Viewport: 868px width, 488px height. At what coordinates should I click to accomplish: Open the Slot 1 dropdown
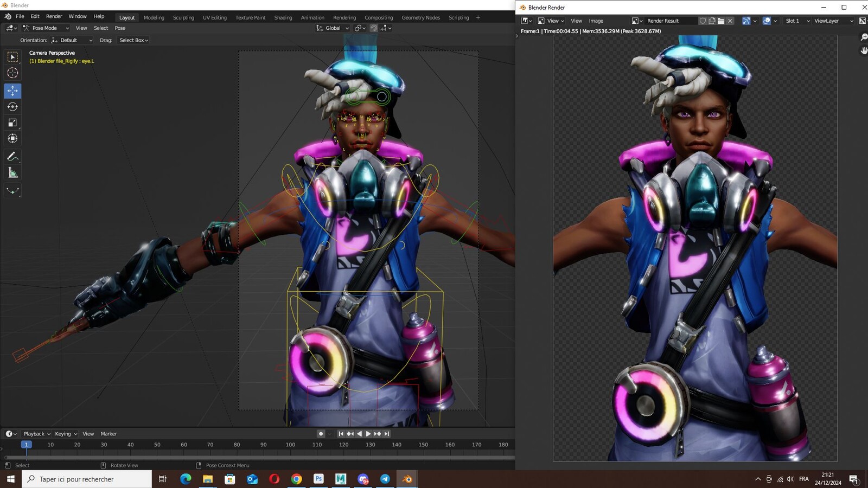pyautogui.click(x=797, y=21)
